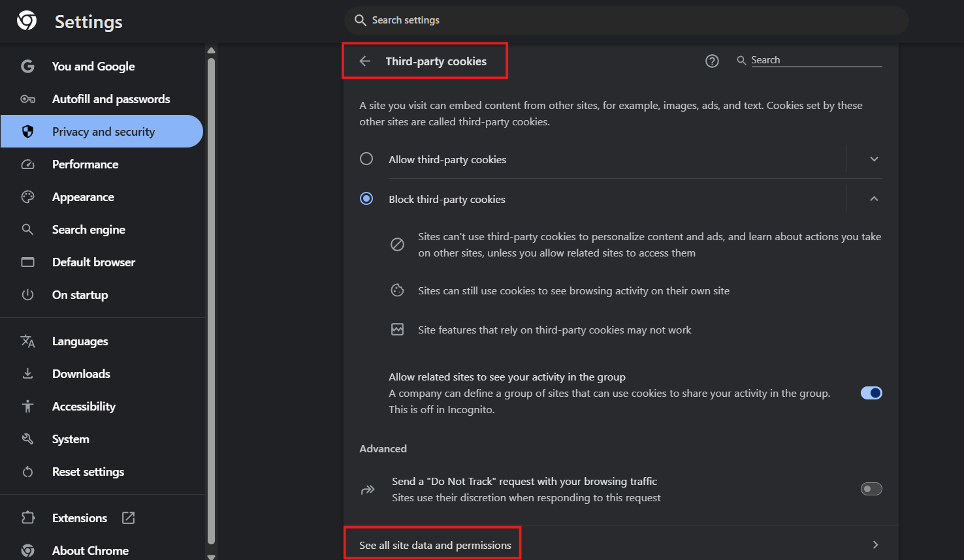This screenshot has width=964, height=560.
Task: Select the Allow third-party cookies radio button
Action: point(366,159)
